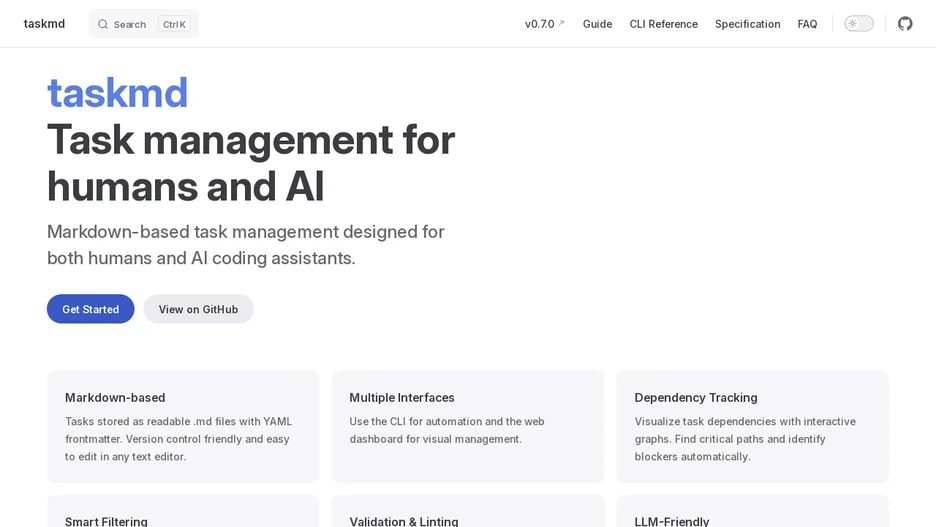
Task: Click the 'Visualize task dependencies' description
Action: pos(745,439)
